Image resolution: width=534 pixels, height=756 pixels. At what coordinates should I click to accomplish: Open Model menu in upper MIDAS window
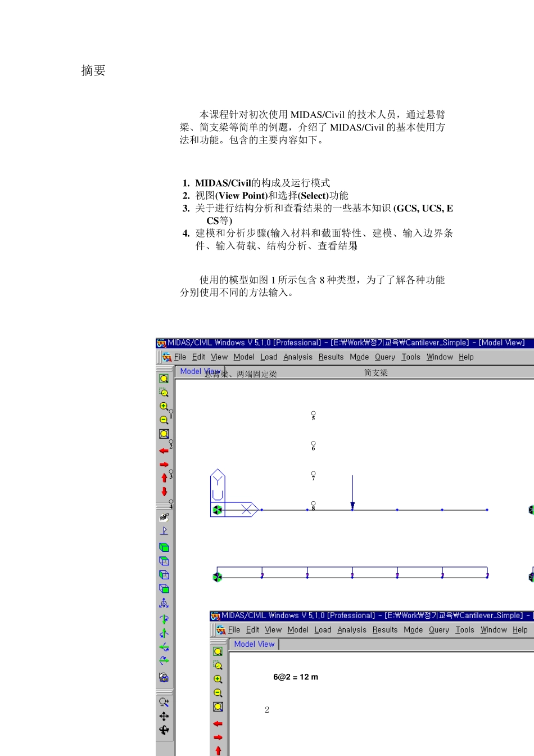coord(244,357)
